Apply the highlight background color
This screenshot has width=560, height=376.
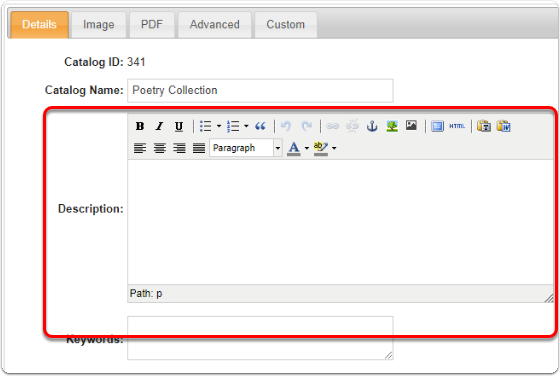(320, 148)
